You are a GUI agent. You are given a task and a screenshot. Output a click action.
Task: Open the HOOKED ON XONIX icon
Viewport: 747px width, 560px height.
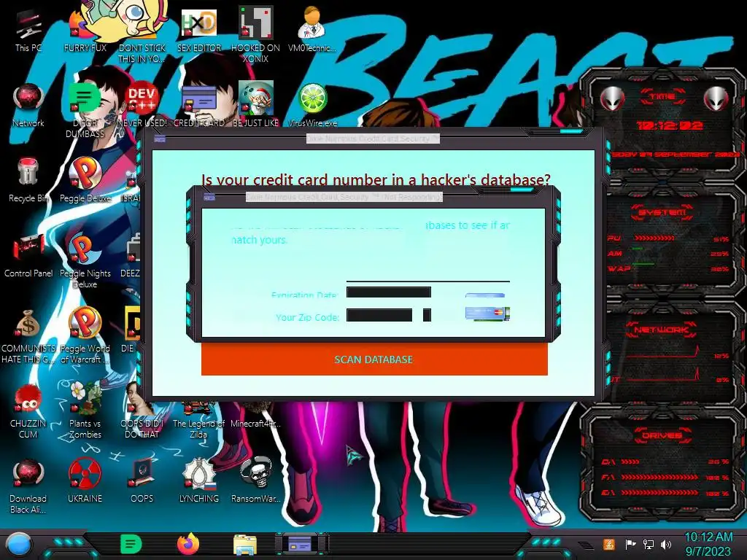(255, 34)
